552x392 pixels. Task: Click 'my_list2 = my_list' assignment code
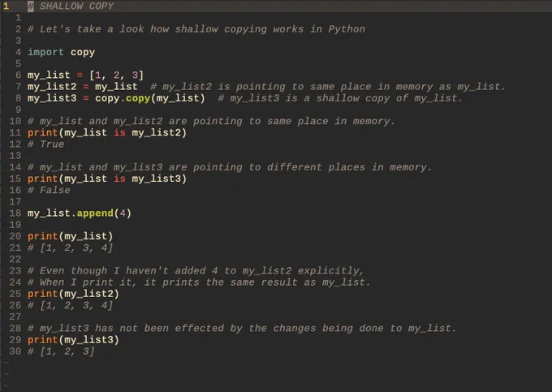[83, 87]
